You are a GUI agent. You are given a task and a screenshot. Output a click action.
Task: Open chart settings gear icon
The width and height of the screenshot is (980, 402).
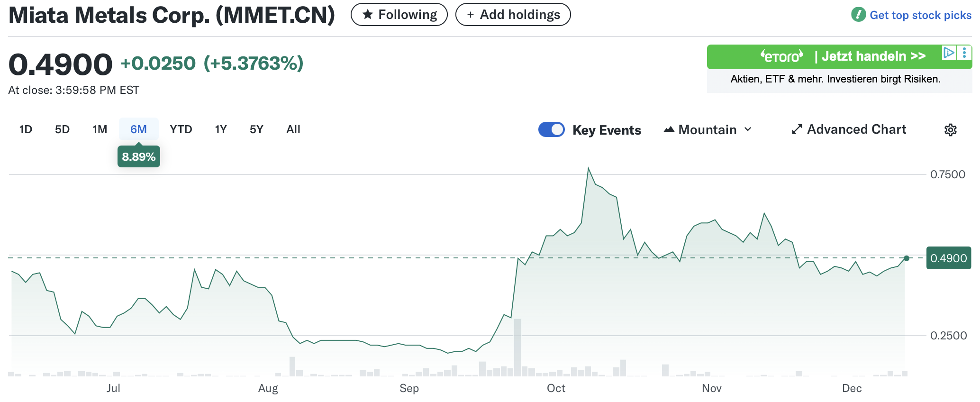pos(950,130)
